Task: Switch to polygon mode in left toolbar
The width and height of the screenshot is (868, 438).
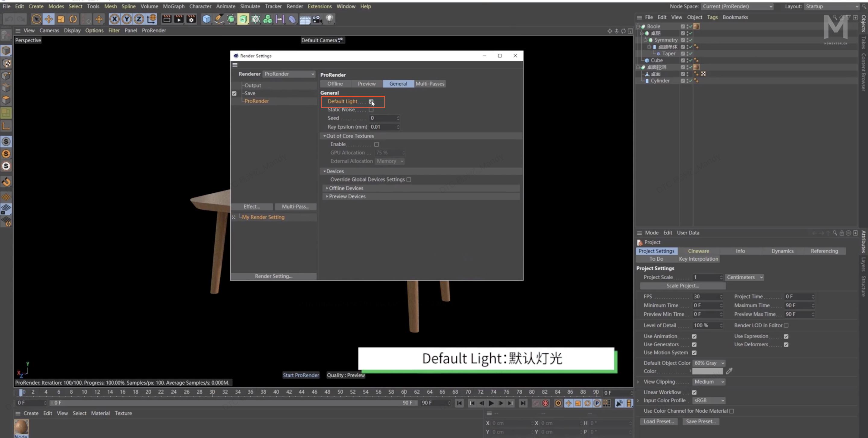Action: [6, 100]
